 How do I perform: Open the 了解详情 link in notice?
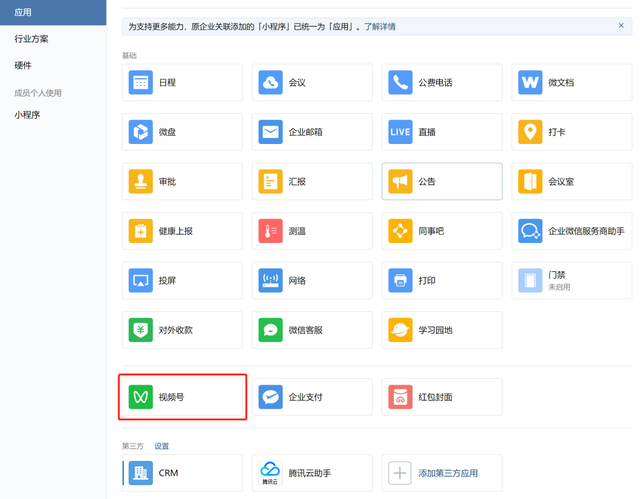tap(380, 27)
